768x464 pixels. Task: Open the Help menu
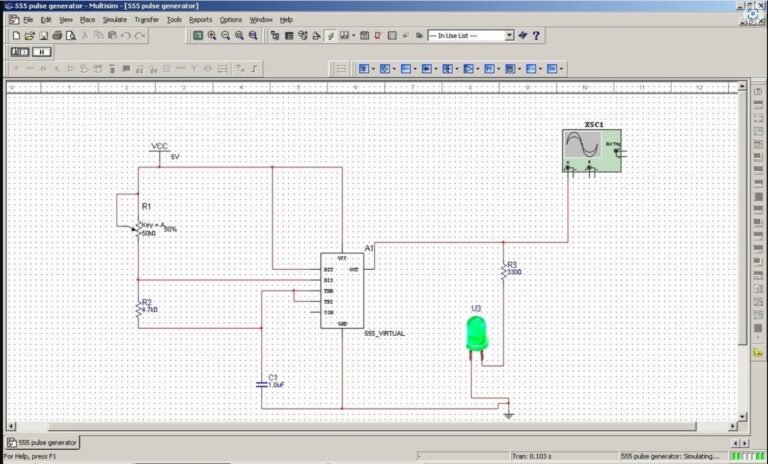[286, 20]
